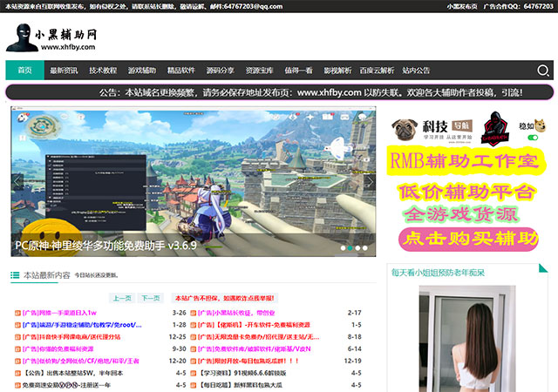Screen dimensions: 558x392
Task: Toggle the green switch under 稳如
Action: [x=533, y=138]
